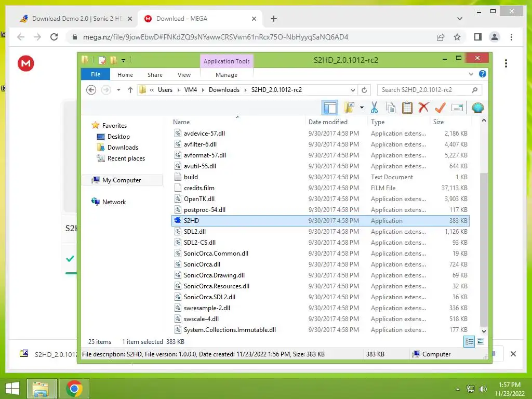Screen dimensions: 532x399
Task: Switch to details view via status bar icon
Action: pyautogui.click(x=469, y=342)
